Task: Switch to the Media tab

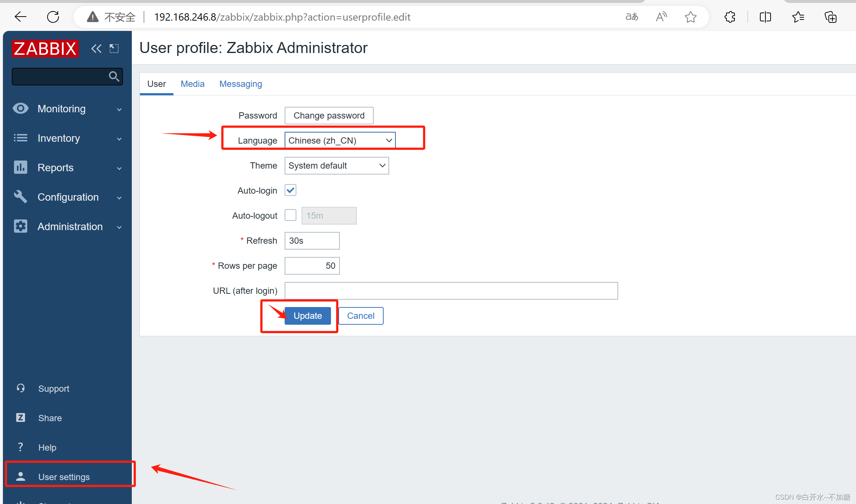Action: [x=193, y=84]
